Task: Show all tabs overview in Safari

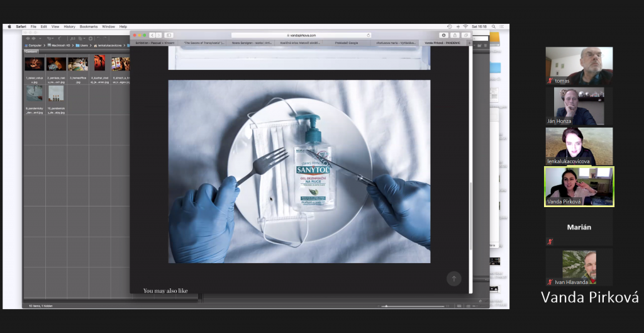Action: tap(466, 35)
